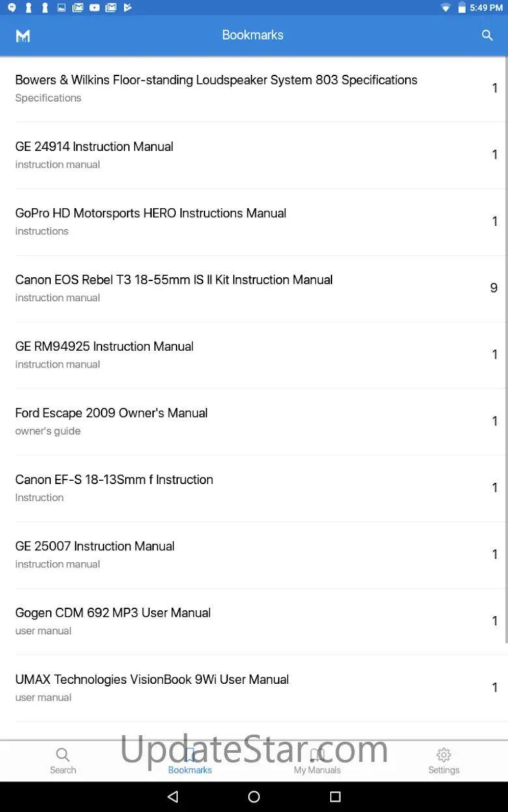
Task: Open Ford Escape 2009 Owner's Manual
Action: pyautogui.click(x=111, y=421)
